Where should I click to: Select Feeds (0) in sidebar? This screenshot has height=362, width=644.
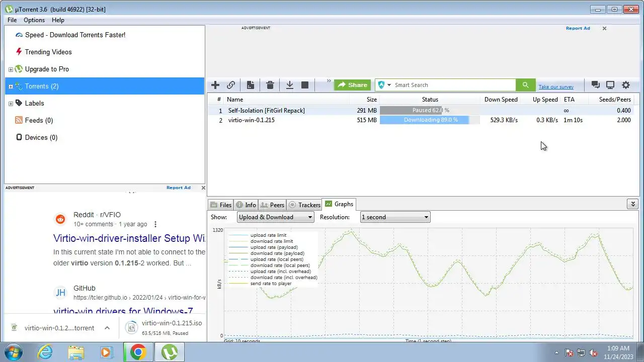tap(39, 120)
